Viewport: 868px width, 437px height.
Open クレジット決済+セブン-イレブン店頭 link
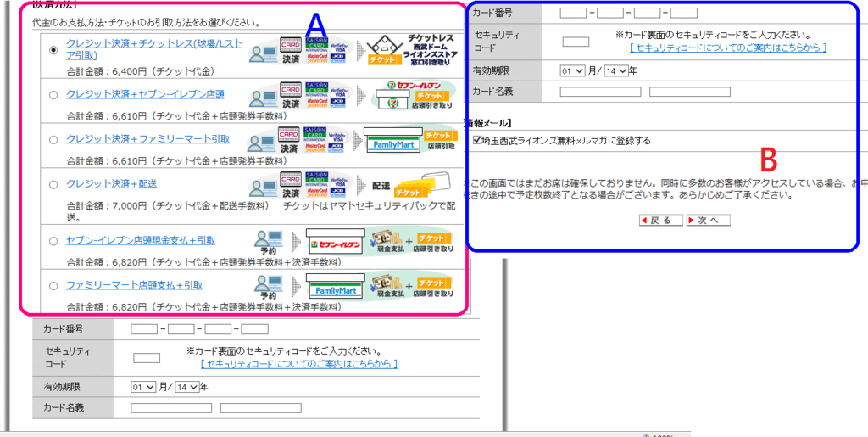(x=145, y=94)
